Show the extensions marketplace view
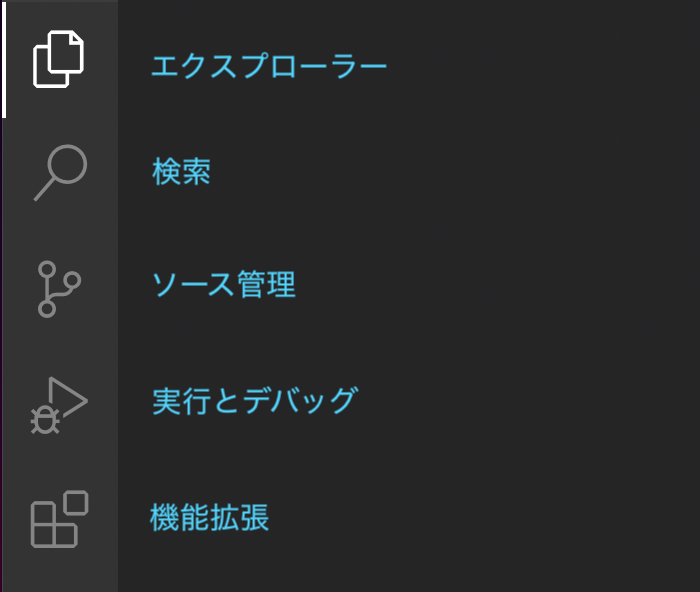Image resolution: width=700 pixels, height=592 pixels. (59, 519)
